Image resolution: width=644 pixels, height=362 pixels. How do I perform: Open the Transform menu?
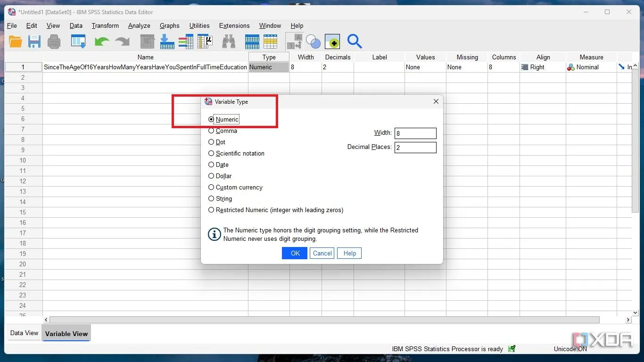(105, 26)
